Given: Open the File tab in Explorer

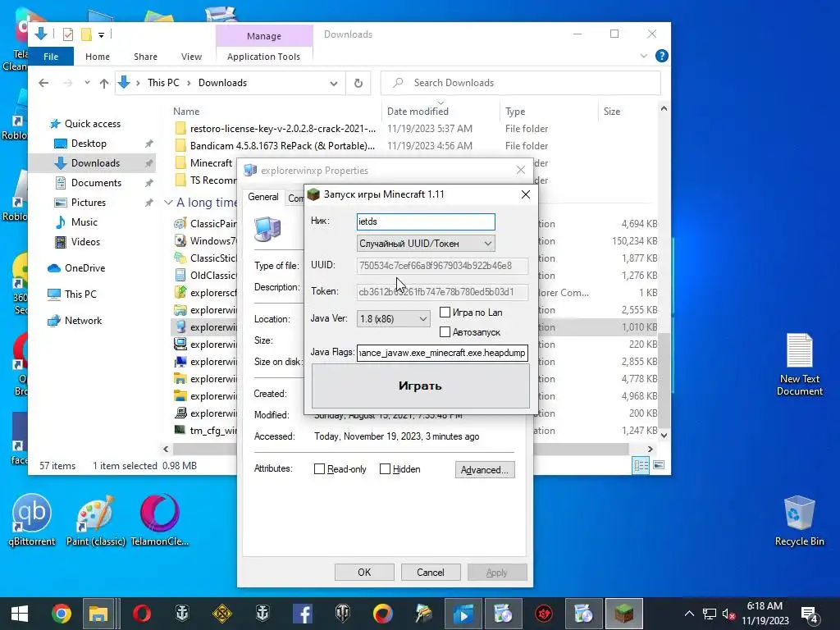Looking at the screenshot, I should (51, 57).
